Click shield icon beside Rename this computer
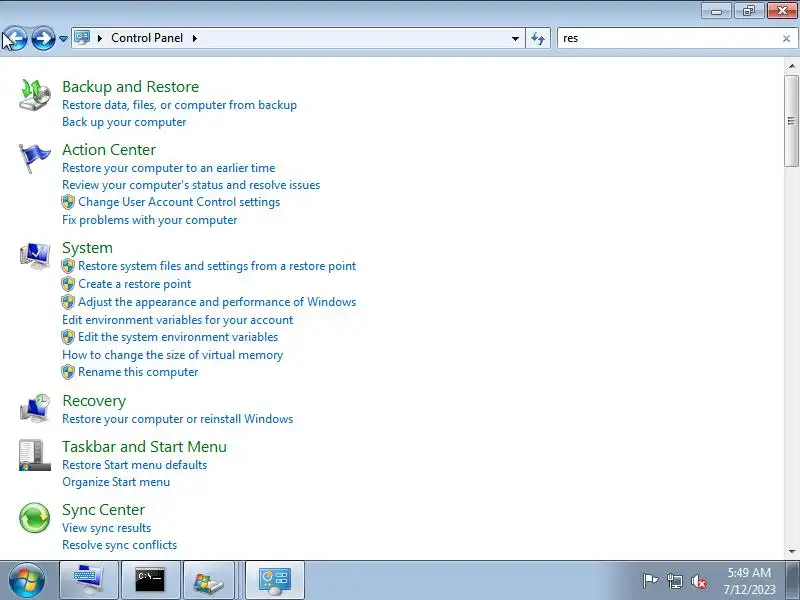Image resolution: width=800 pixels, height=600 pixels. click(68, 372)
